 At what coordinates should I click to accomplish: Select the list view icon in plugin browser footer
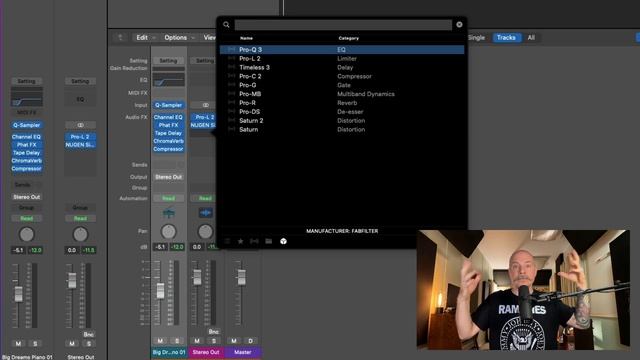[x=227, y=241]
